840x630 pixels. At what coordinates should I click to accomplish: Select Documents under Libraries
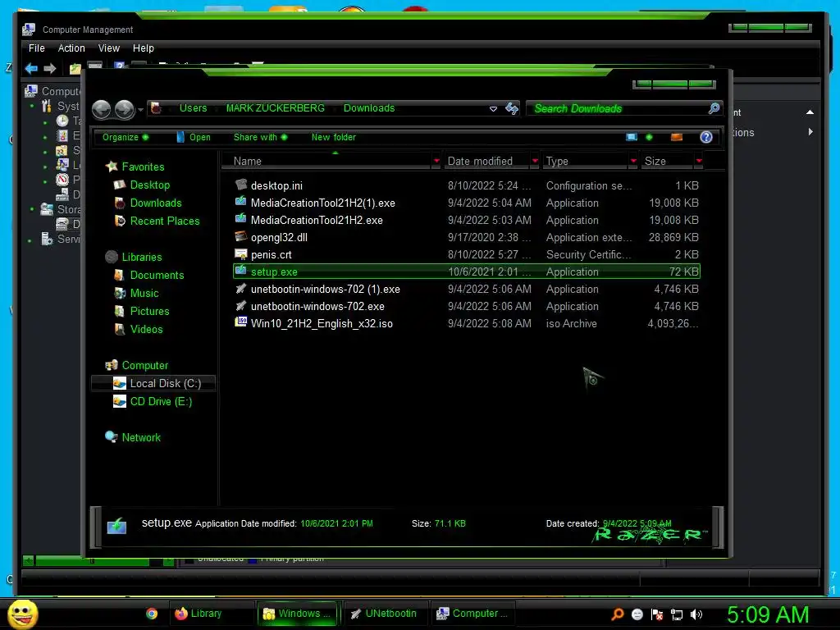pyautogui.click(x=157, y=275)
